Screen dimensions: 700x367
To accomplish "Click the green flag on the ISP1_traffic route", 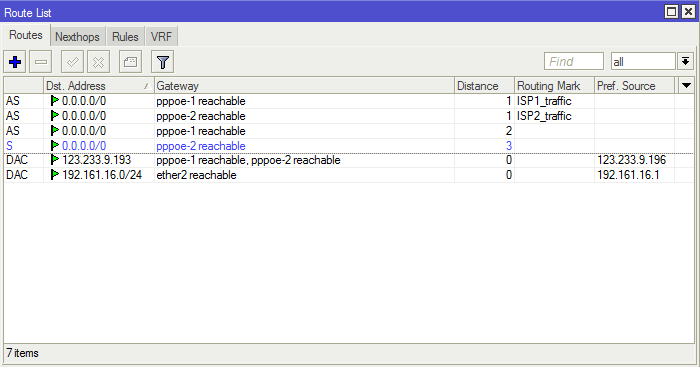I will click(x=55, y=101).
